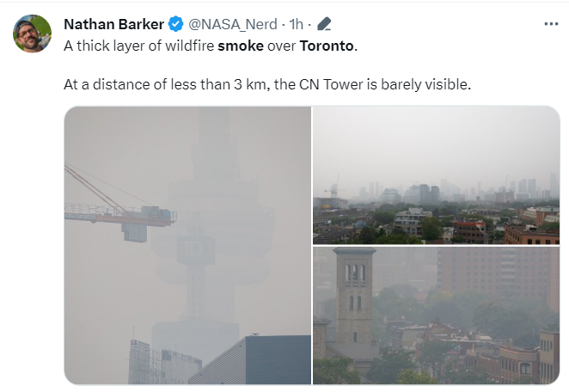The width and height of the screenshot is (569, 392).
Task: Click the orange crane in the left photo
Action: click(120, 210)
